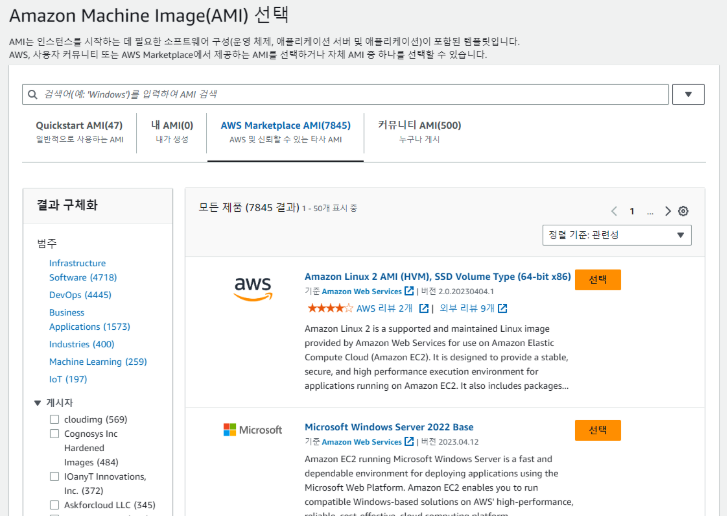The image size is (727, 516).
Task: Click the aws logo thumbnail
Action: point(252,288)
